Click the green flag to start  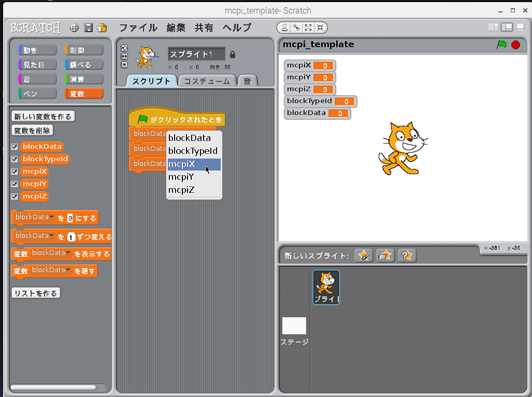pos(501,45)
